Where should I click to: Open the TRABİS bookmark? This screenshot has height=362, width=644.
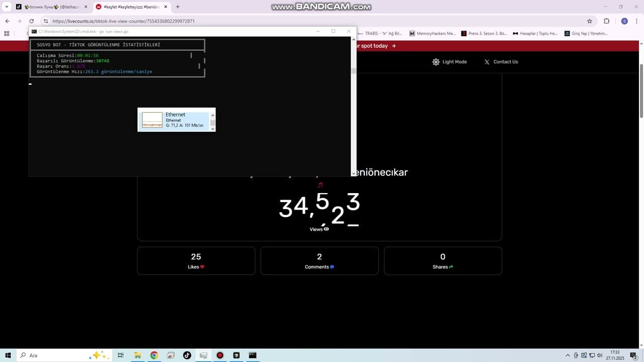click(380, 34)
